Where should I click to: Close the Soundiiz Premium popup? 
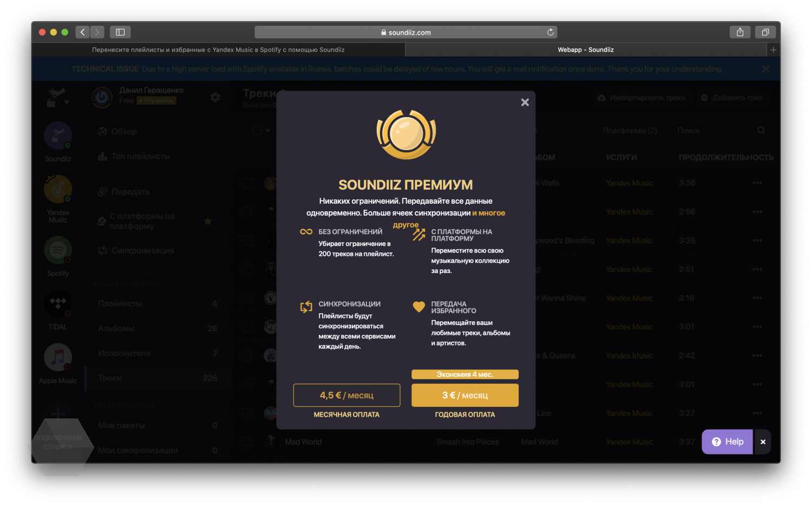click(x=525, y=102)
